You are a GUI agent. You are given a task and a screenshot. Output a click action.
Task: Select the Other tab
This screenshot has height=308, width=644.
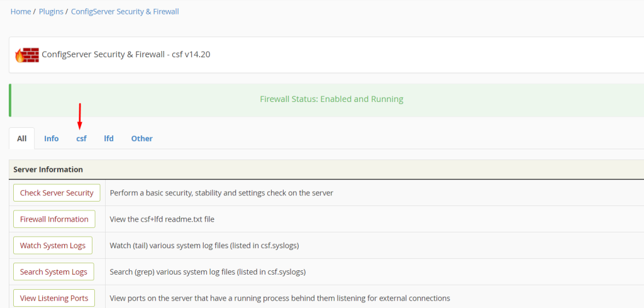click(x=142, y=139)
